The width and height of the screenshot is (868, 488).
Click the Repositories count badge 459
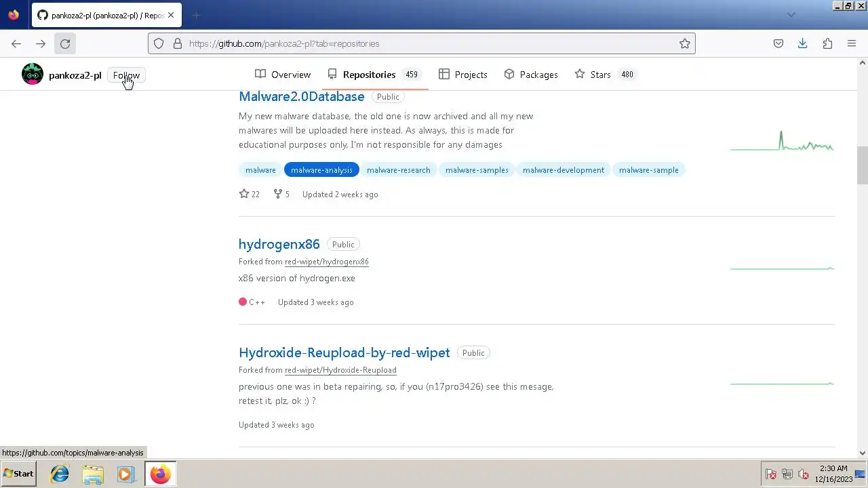pyautogui.click(x=412, y=75)
